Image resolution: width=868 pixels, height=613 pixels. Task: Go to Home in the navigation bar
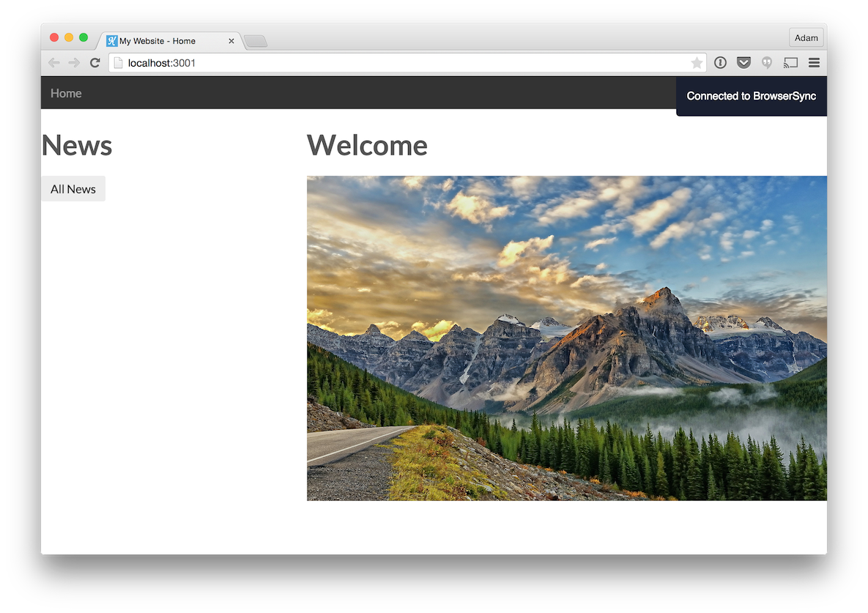point(66,93)
